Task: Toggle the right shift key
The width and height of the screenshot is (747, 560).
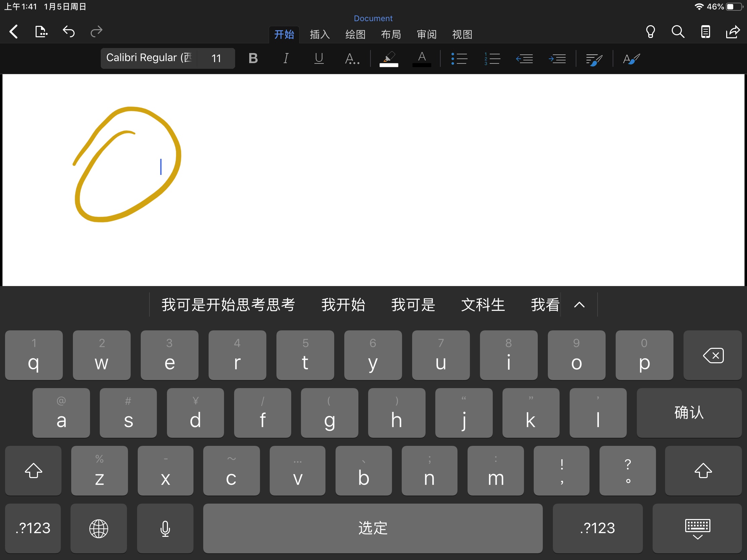Action: [703, 471]
